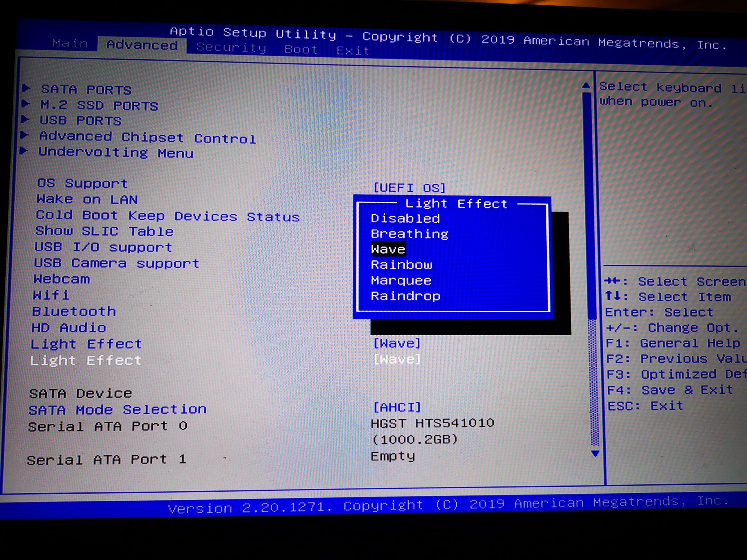Open SATA PORTS submenu
The width and height of the screenshot is (747, 560).
[86, 89]
